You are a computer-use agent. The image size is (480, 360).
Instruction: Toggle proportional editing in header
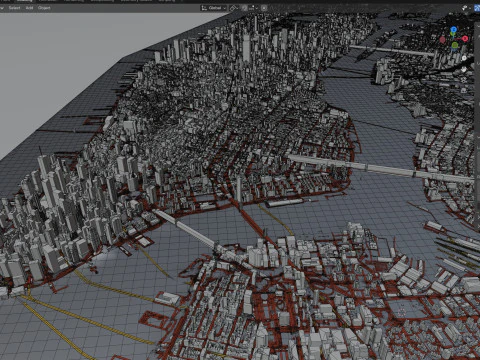point(264,8)
